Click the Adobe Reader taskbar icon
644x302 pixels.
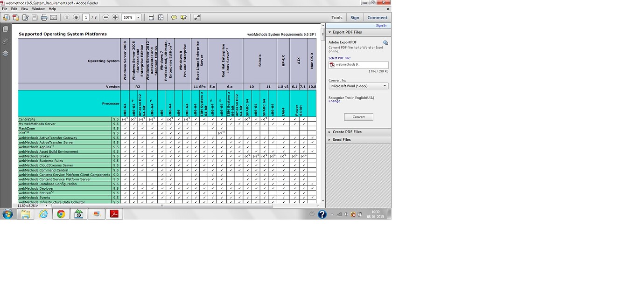pos(114,214)
